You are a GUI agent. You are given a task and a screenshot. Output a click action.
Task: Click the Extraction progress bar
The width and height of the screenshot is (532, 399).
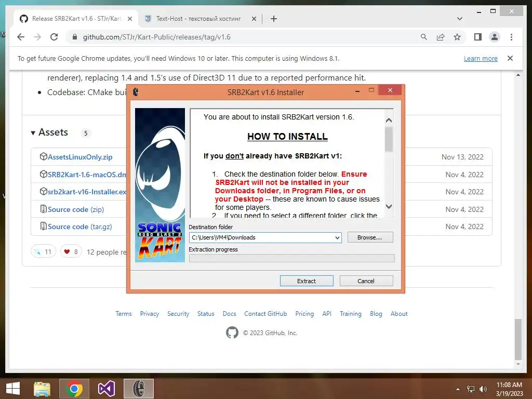point(292,259)
